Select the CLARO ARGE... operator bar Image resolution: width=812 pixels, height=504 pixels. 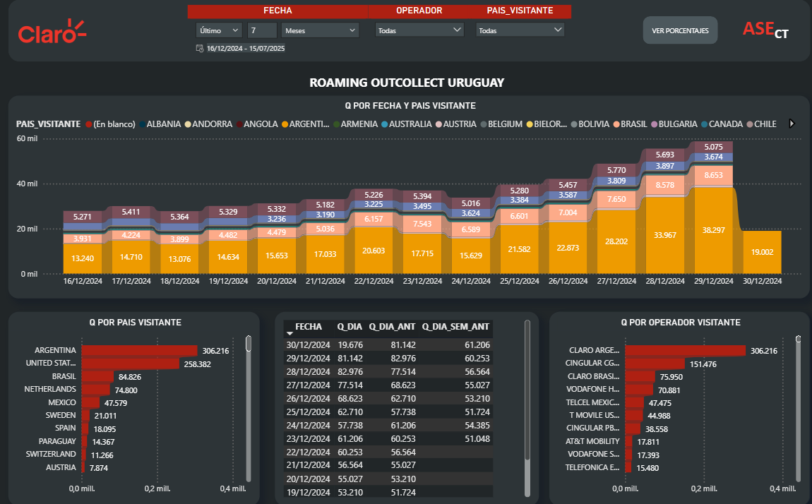tap(685, 350)
